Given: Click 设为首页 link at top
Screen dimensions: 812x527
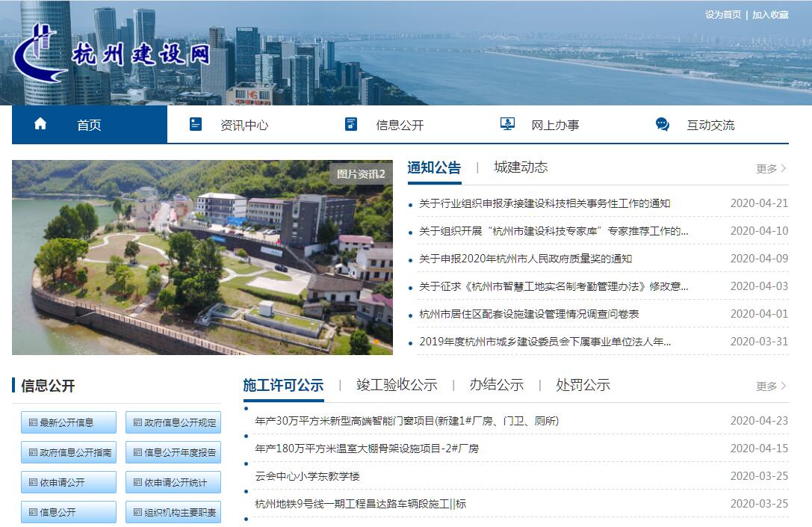Looking at the screenshot, I should [x=723, y=14].
